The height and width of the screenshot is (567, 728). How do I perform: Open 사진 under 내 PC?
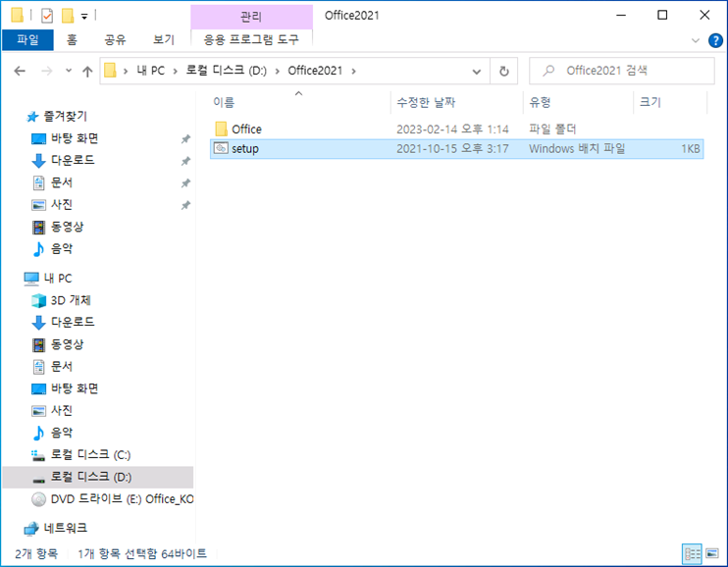[x=62, y=410]
